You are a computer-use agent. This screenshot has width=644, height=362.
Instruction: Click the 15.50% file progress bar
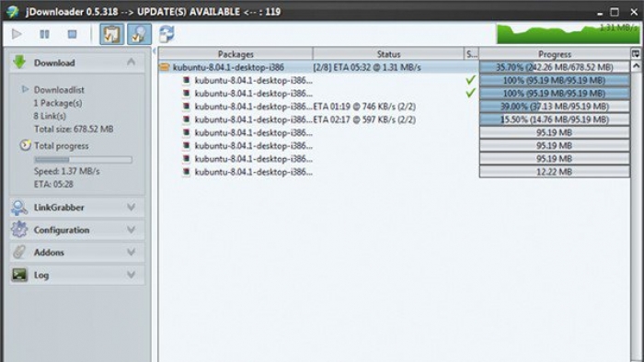coord(555,119)
